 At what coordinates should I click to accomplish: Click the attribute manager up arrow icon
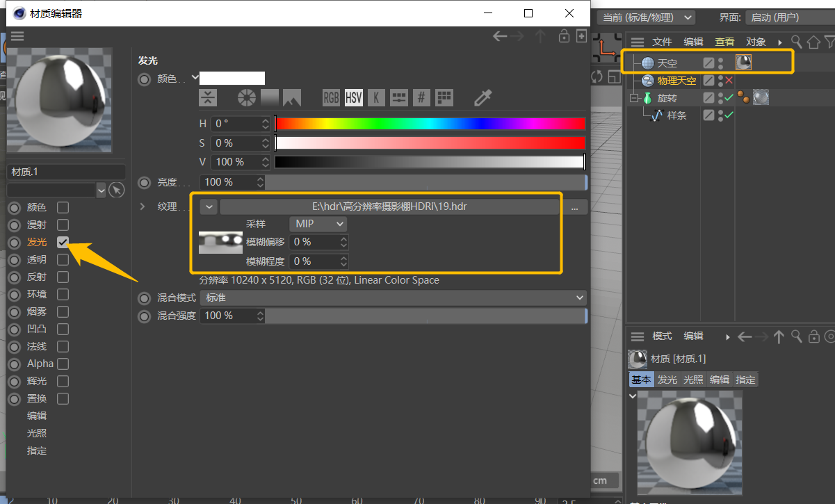click(779, 336)
